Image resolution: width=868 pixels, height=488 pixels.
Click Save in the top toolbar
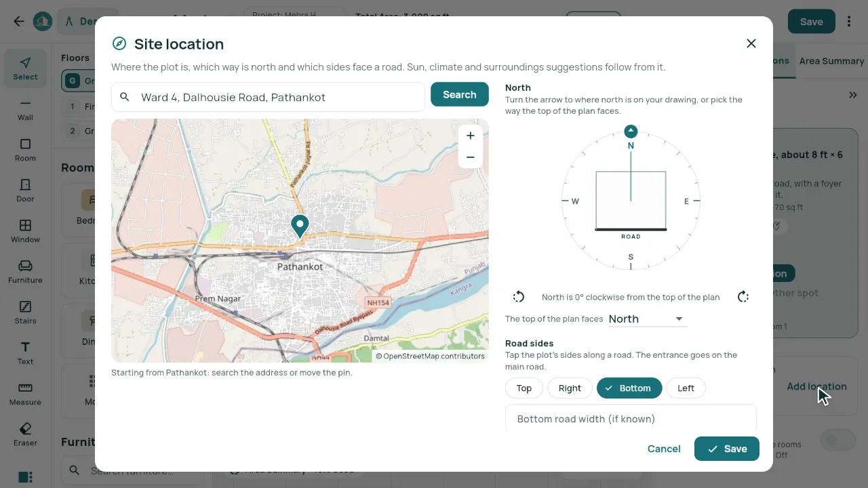click(812, 22)
